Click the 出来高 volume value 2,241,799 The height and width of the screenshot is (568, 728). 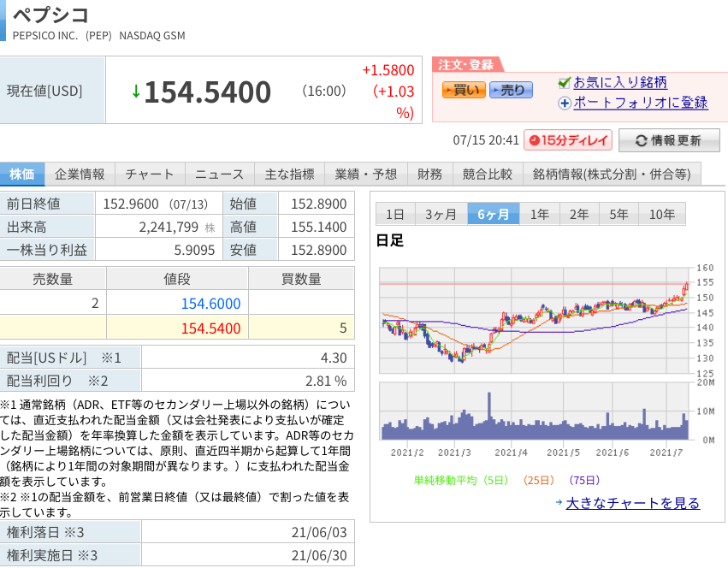pos(169,227)
